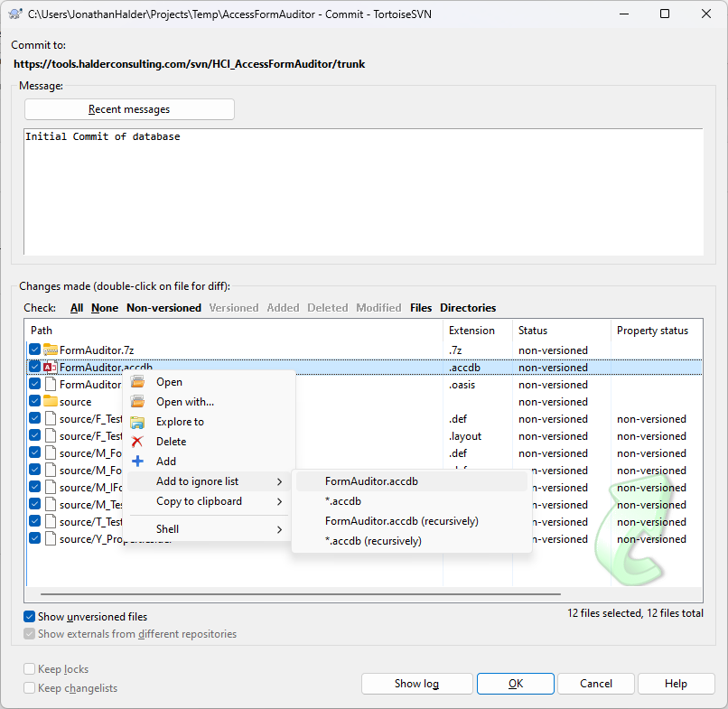Toggle the Keep changelists checkbox

click(x=29, y=688)
